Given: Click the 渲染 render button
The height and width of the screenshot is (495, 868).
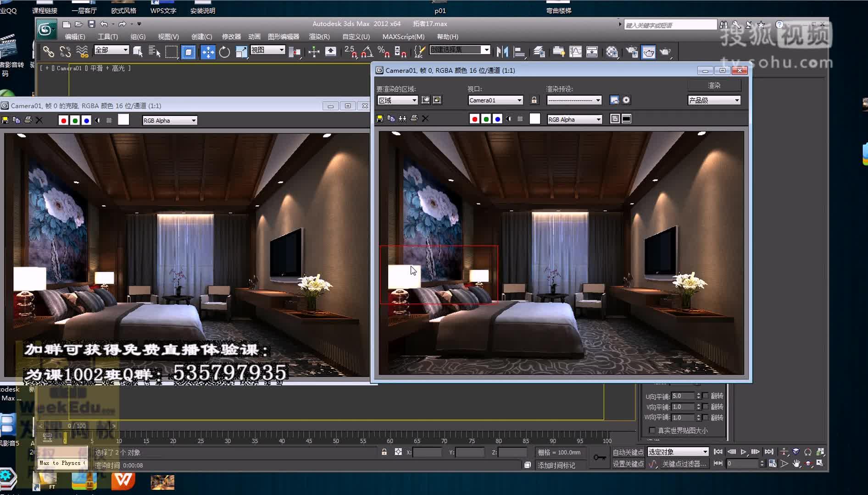Looking at the screenshot, I should point(714,85).
